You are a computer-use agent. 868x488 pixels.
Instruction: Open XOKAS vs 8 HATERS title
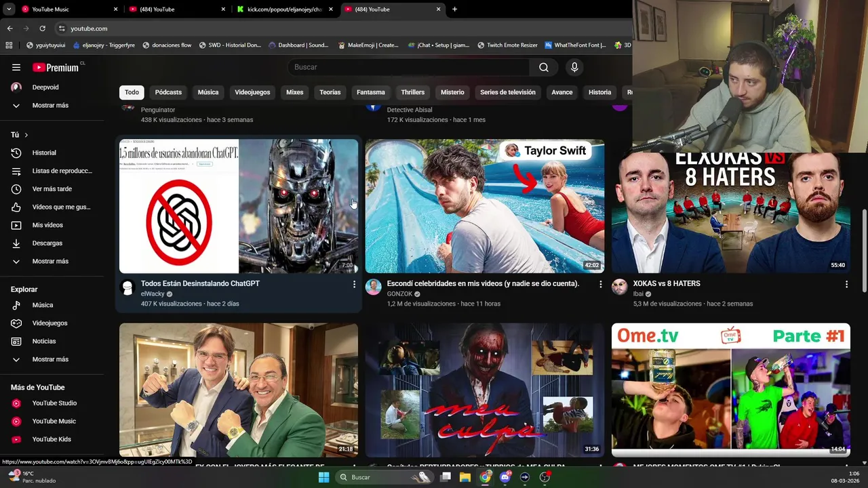coord(667,283)
